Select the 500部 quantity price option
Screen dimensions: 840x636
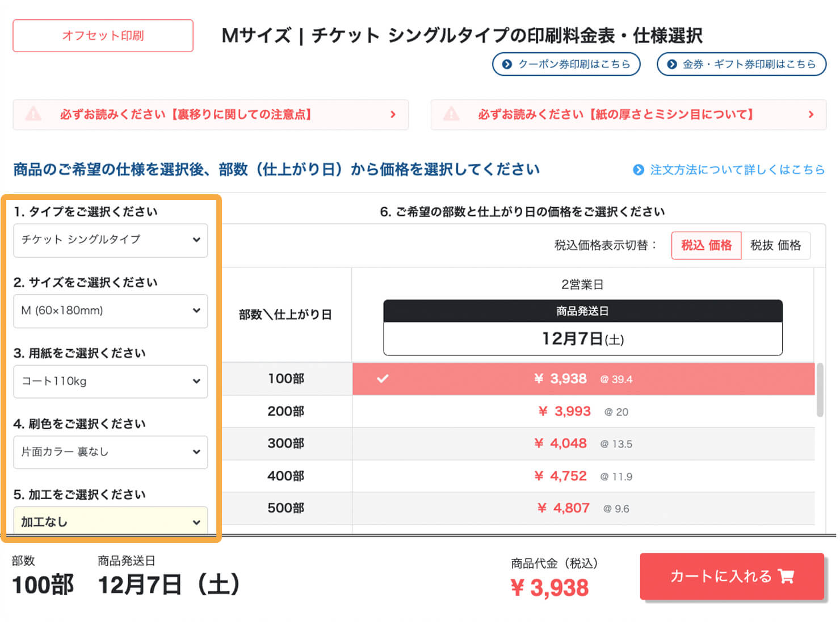(x=583, y=508)
